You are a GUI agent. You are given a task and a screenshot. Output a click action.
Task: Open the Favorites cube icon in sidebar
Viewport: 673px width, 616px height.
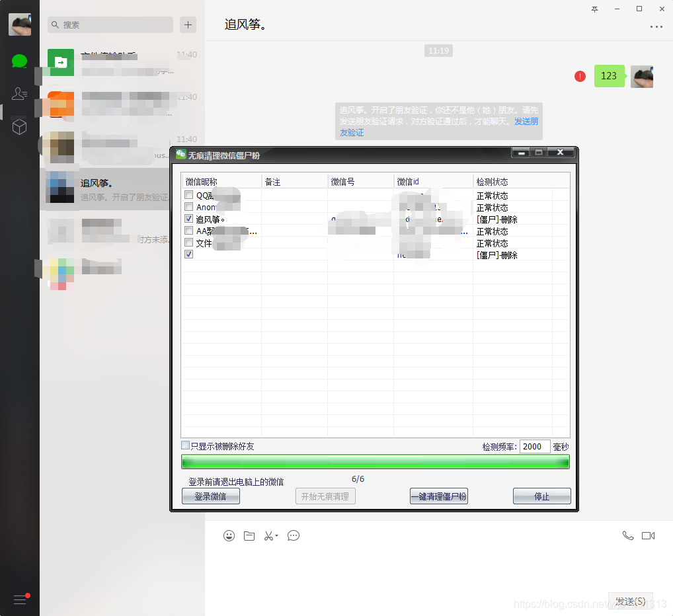point(19,126)
